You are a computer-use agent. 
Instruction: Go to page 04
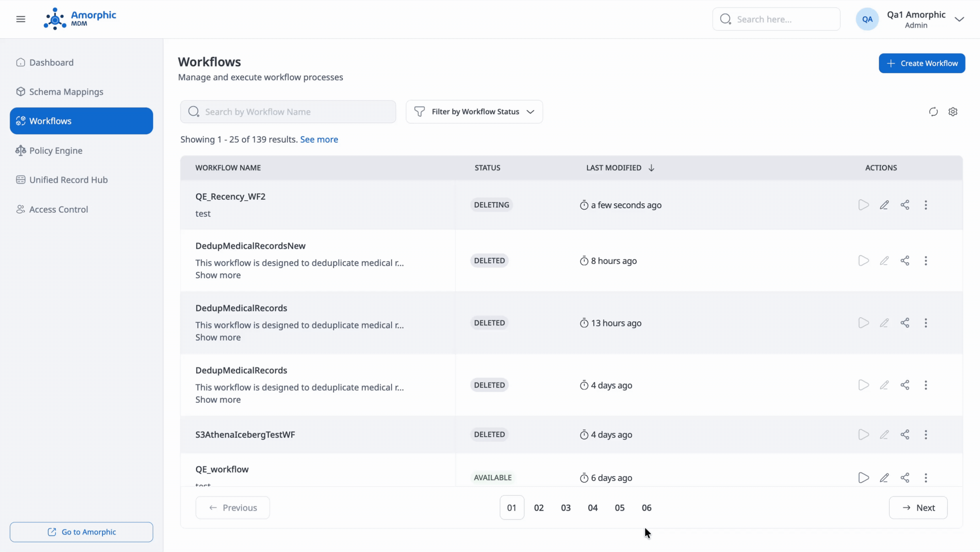(593, 507)
